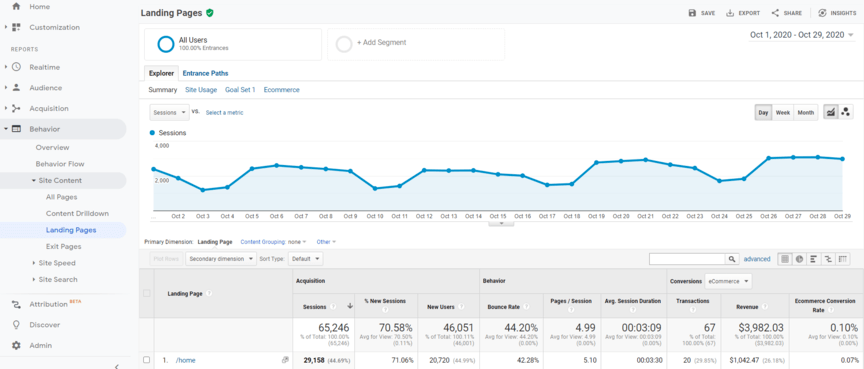Click help icon next to Revenue header

[x=766, y=307]
